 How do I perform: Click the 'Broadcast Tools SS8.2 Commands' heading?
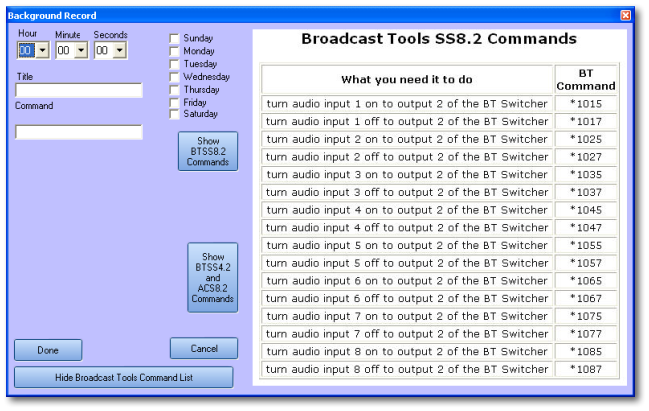(x=439, y=38)
